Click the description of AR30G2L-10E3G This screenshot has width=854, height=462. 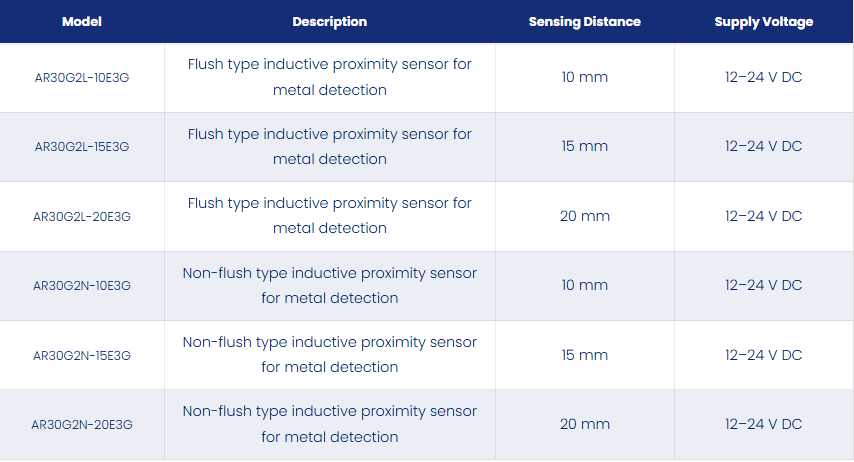click(x=330, y=77)
